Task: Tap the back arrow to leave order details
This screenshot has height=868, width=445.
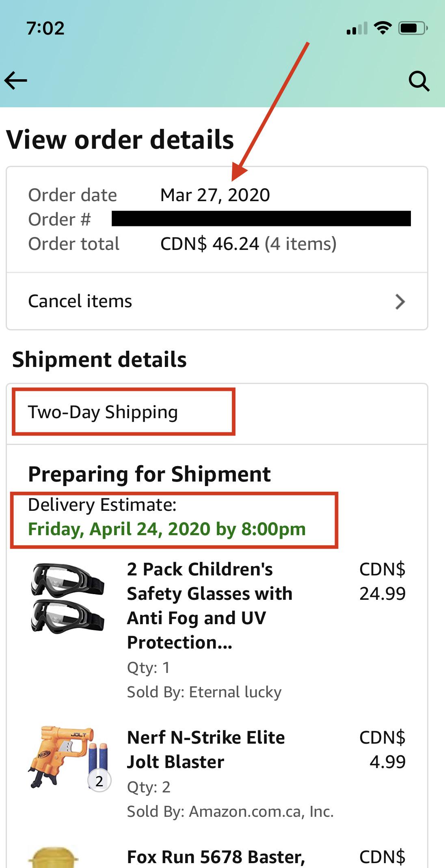Action: [x=15, y=80]
